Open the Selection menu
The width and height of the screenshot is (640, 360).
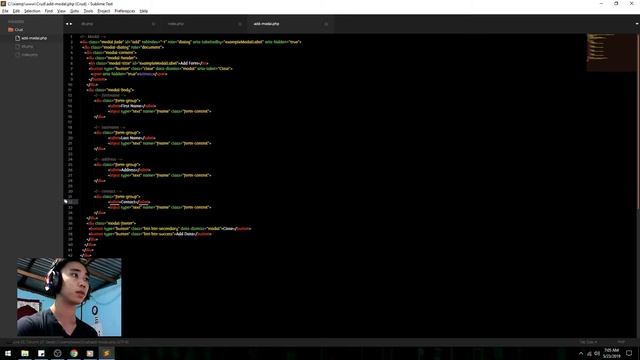point(32,11)
